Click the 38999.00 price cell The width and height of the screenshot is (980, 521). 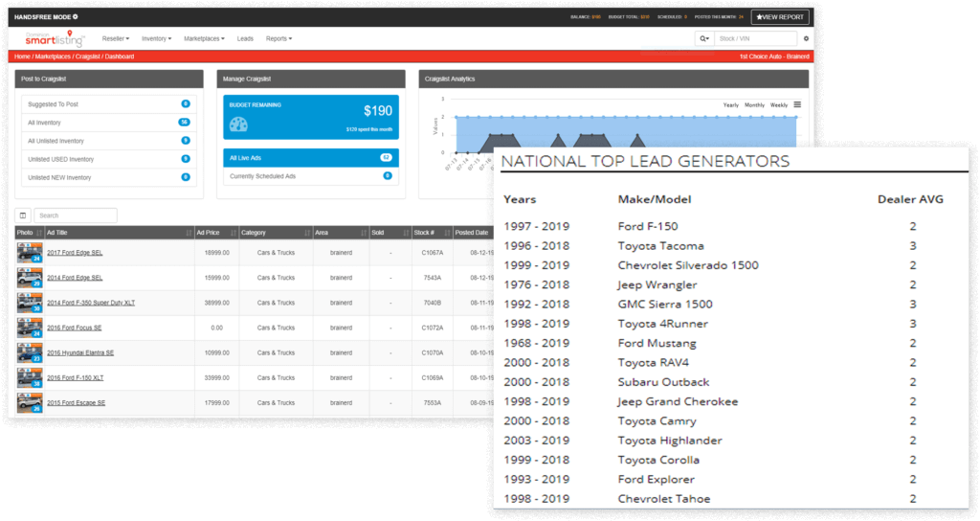(216, 303)
